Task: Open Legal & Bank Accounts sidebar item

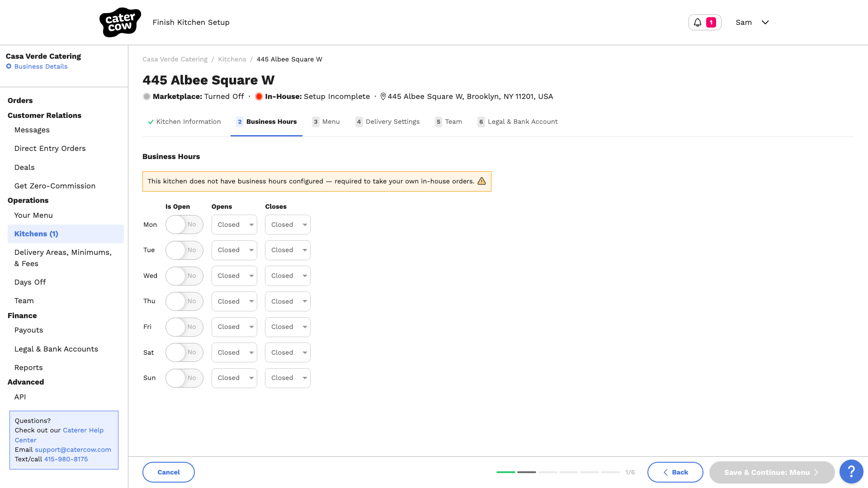Action: (56, 349)
